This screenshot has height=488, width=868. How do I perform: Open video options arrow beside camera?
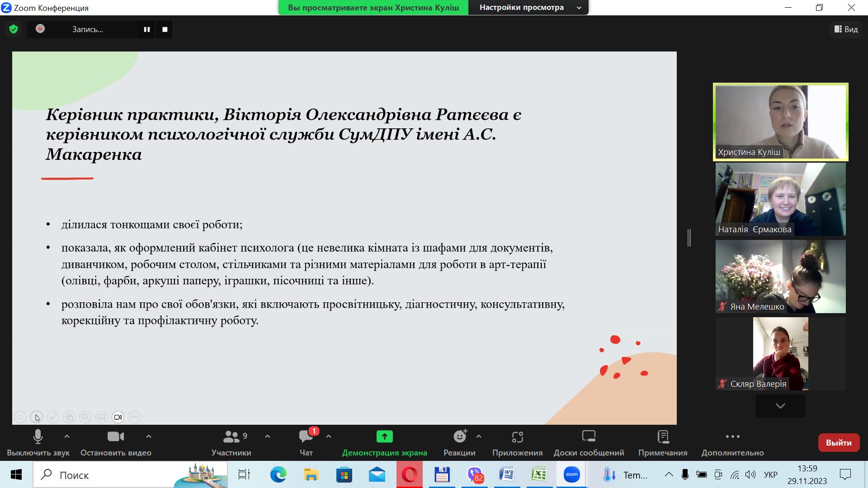point(149,436)
